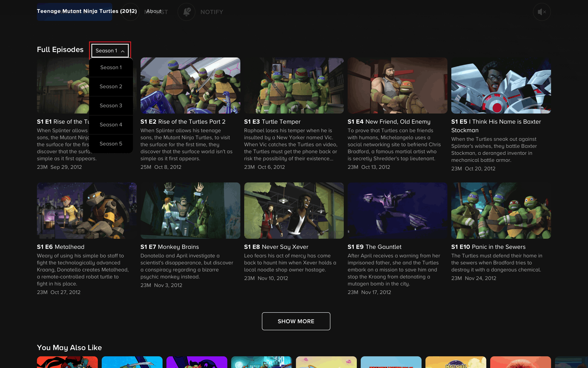Select Season 1 in the dropdown list

pos(111,67)
